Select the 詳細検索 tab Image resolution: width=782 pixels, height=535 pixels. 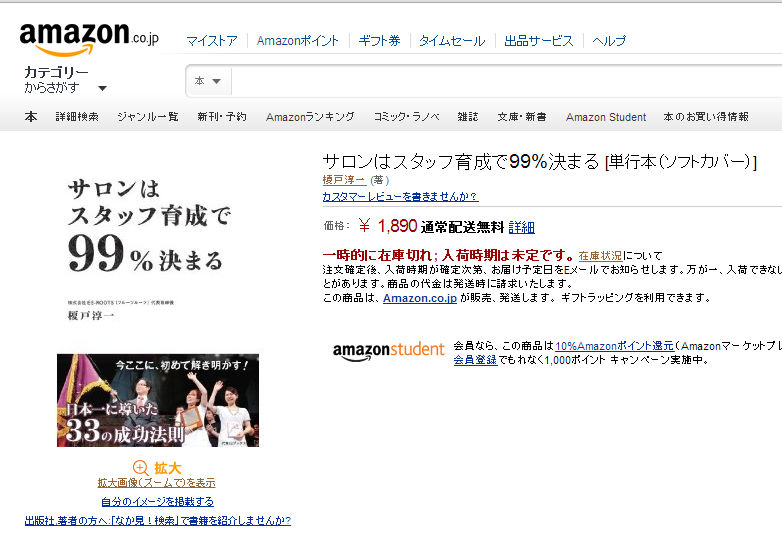click(x=77, y=117)
